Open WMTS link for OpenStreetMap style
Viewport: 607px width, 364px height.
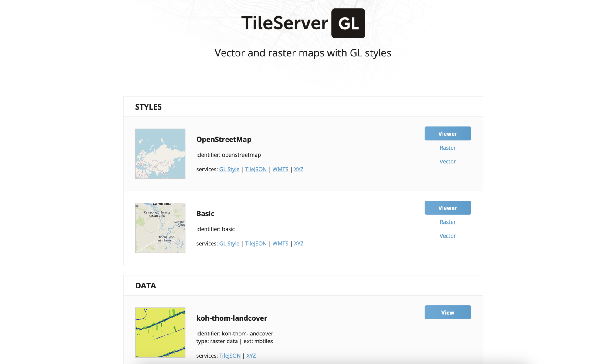[280, 169]
